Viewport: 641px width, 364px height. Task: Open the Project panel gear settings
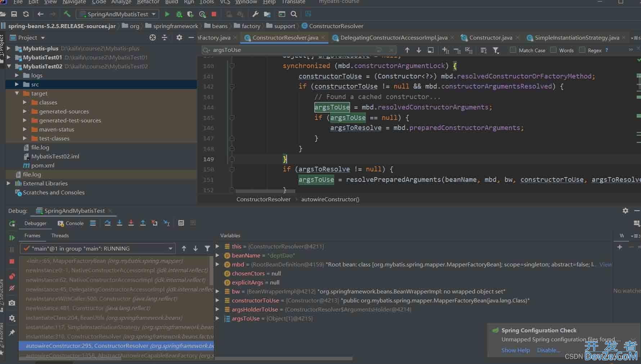(x=179, y=37)
